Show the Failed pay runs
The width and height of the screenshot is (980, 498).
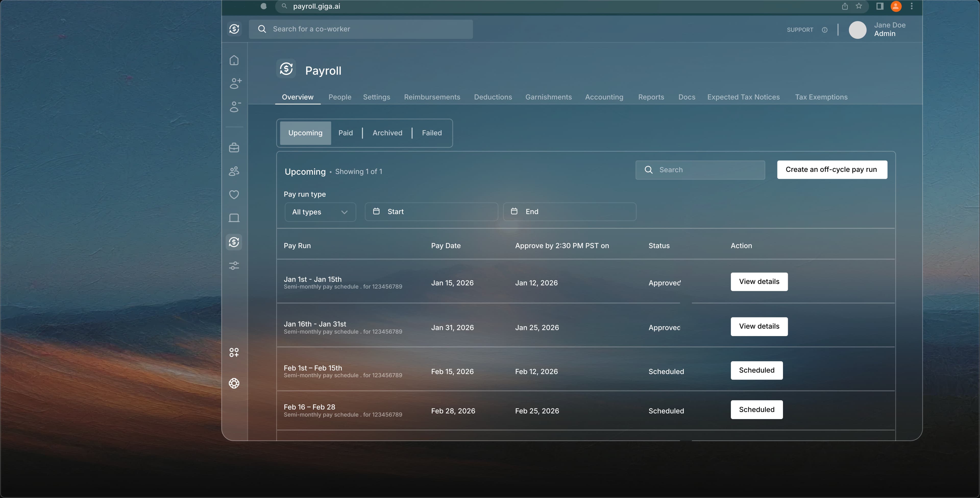[x=432, y=133]
